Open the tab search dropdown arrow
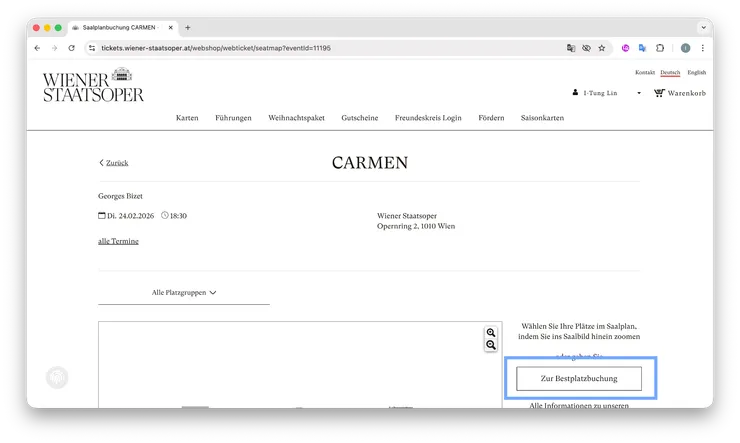The image size is (740, 443). click(703, 28)
